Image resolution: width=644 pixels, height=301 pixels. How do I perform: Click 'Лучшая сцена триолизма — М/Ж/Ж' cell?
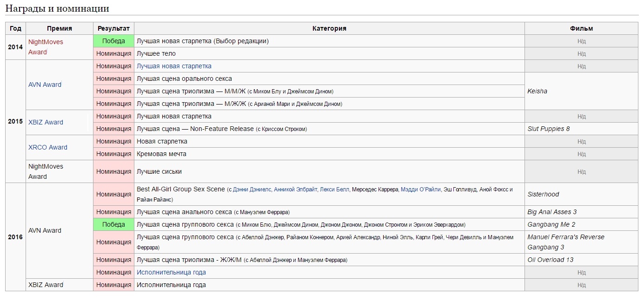[329, 104]
